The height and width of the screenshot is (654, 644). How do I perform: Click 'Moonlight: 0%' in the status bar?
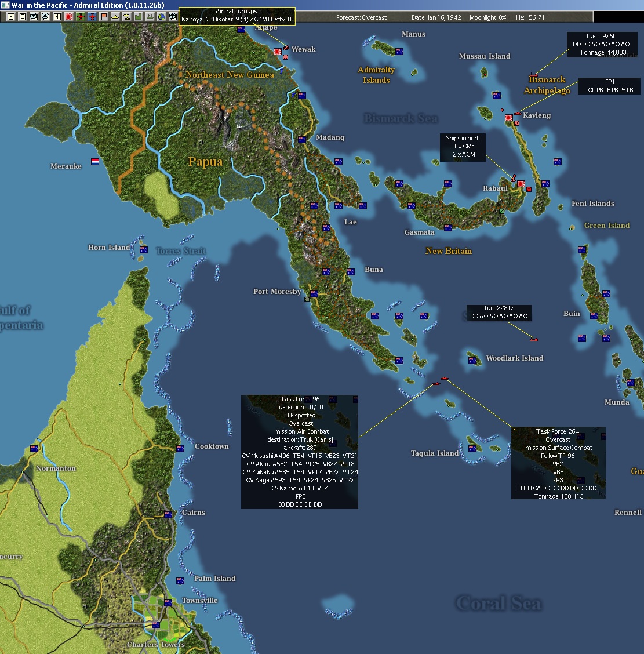[x=487, y=17]
